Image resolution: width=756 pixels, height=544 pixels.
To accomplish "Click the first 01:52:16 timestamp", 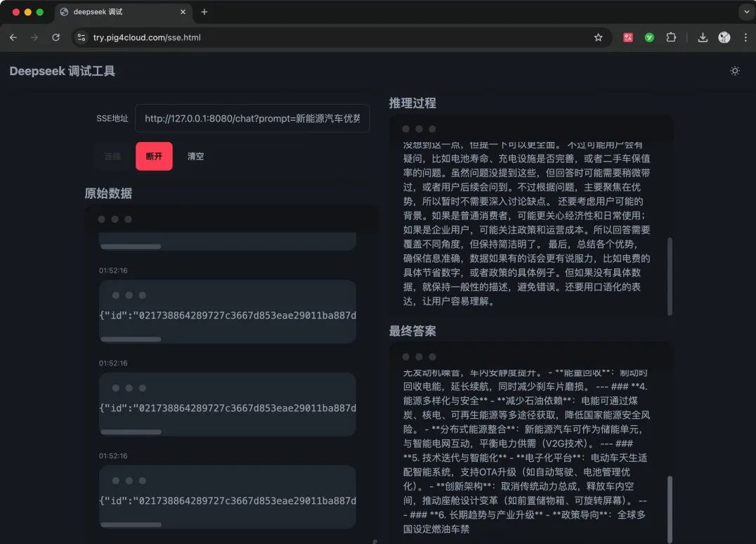I will [113, 271].
